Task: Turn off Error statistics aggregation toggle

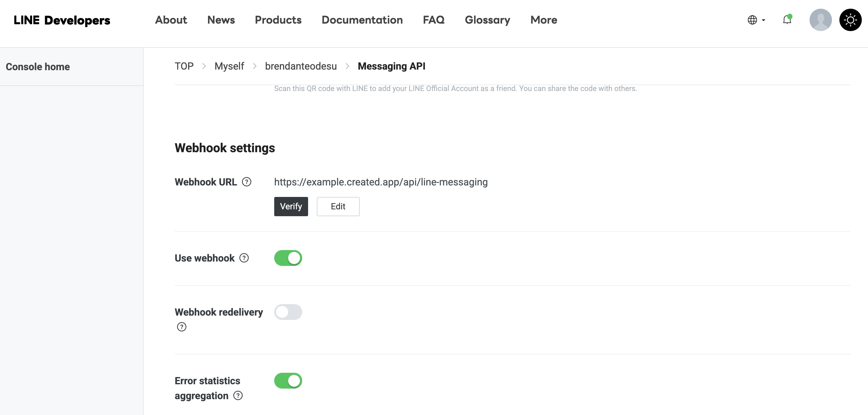Action: [x=288, y=380]
